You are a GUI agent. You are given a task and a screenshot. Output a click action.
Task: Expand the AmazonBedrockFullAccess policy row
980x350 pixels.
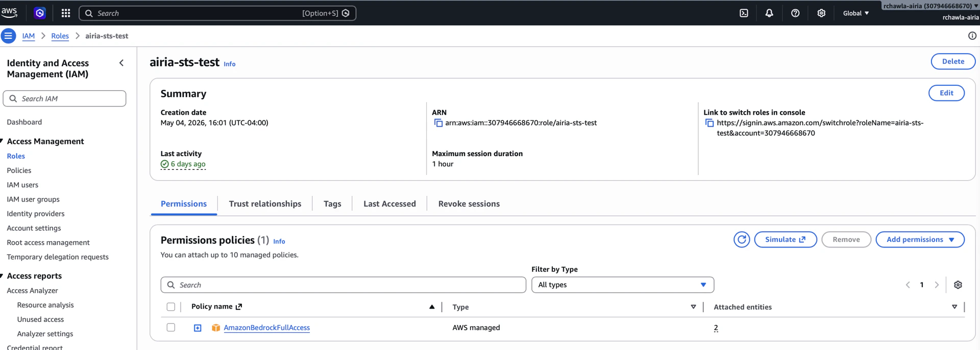click(x=198, y=328)
